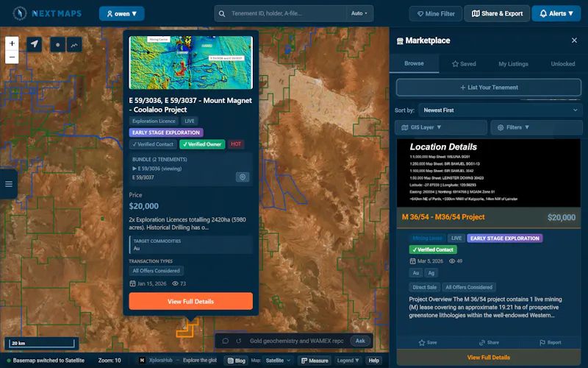This screenshot has height=368, width=588.
Task: Expand the GIS Layer dropdown
Action: [440, 127]
